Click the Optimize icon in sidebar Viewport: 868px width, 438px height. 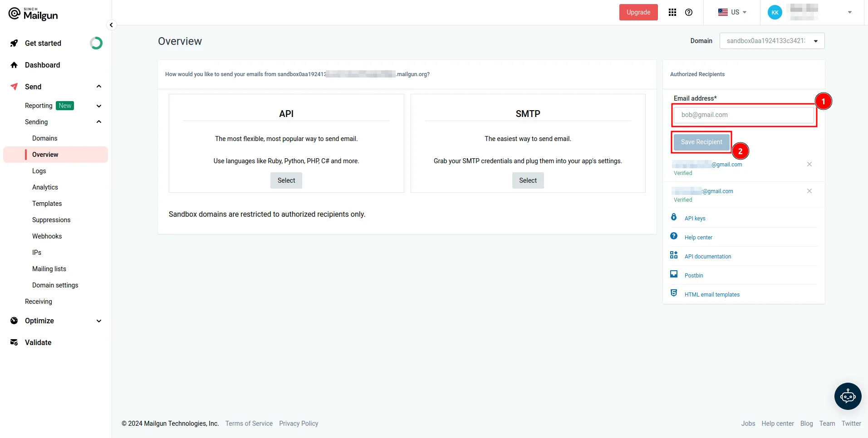point(14,321)
